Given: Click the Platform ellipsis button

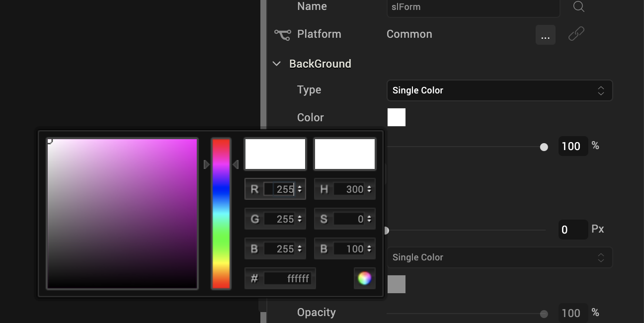Looking at the screenshot, I should 546,35.
